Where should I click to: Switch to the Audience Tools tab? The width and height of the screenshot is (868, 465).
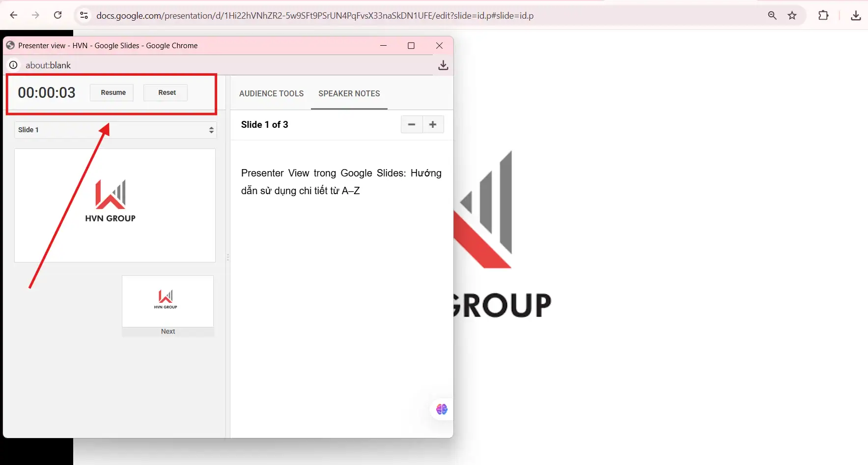click(271, 93)
